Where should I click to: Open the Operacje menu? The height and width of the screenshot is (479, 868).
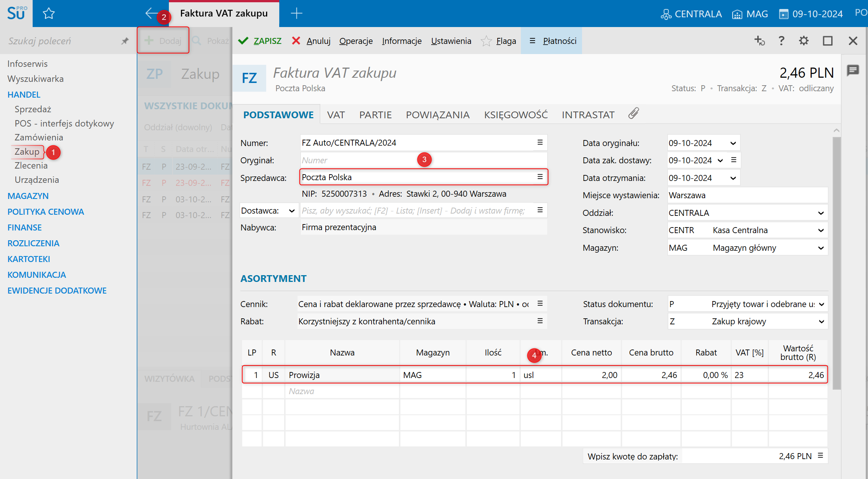tap(356, 41)
